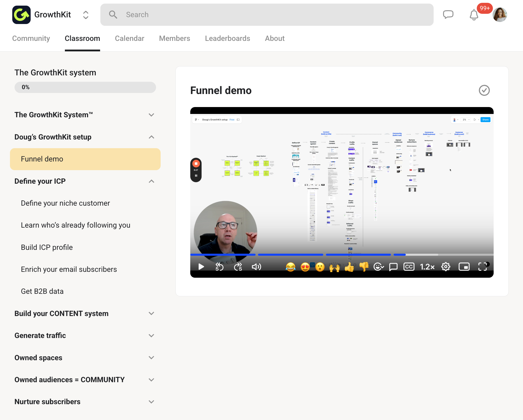Toggle closed captions CC
523x420 pixels.
[409, 267]
